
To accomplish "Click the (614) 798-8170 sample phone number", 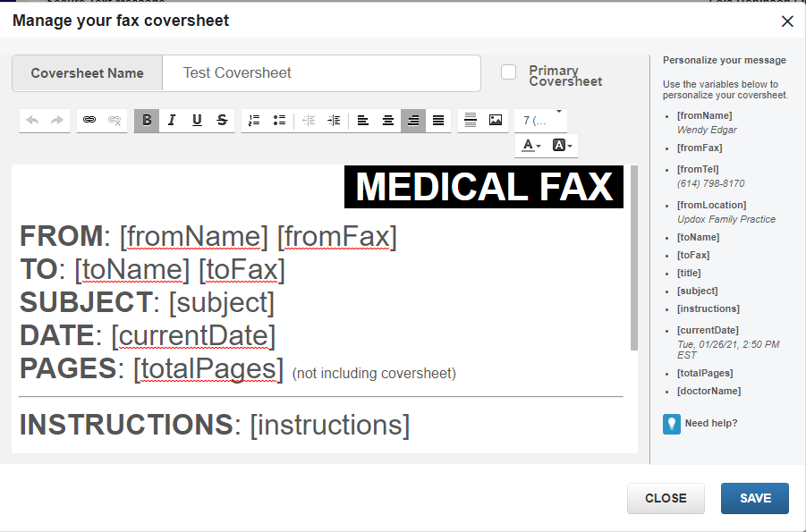I will tap(711, 183).
